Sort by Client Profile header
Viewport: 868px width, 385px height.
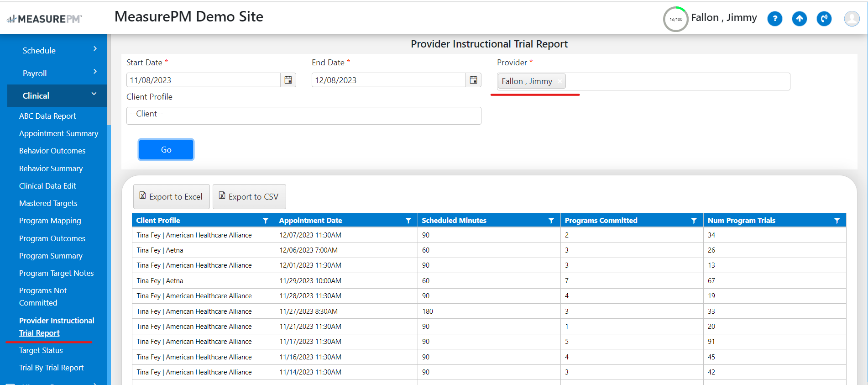[158, 220]
